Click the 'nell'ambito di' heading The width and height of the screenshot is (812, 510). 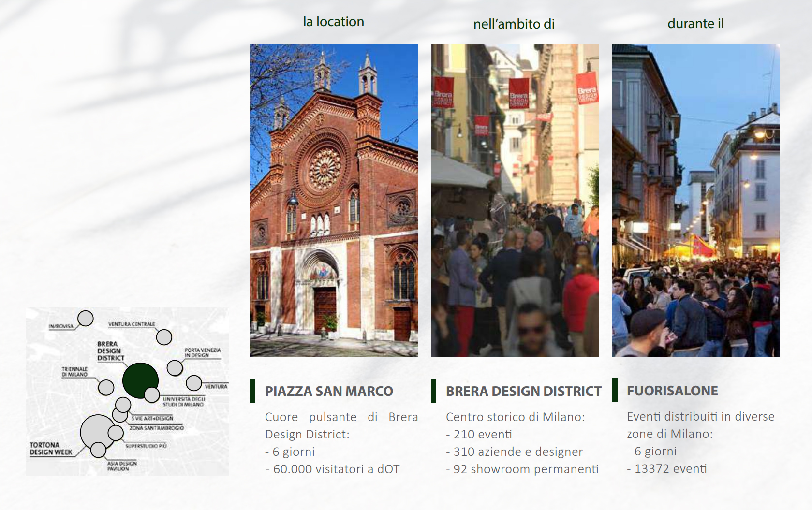[x=514, y=24]
